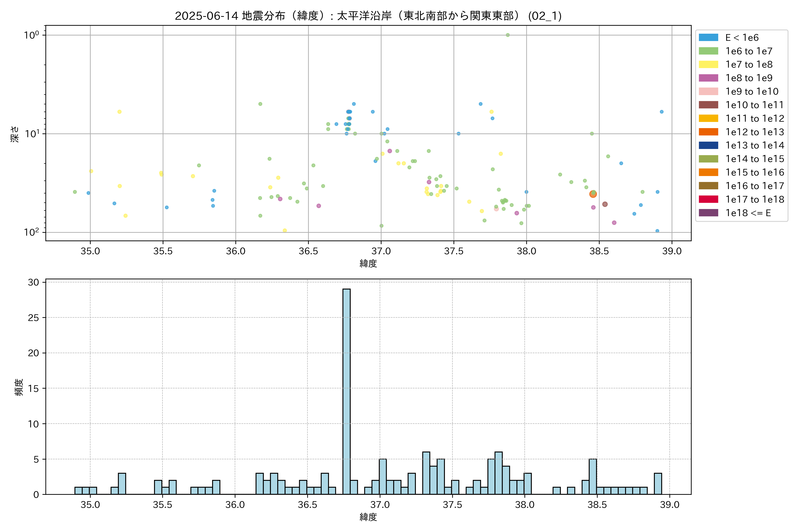Click the chart title text at top

368,16
